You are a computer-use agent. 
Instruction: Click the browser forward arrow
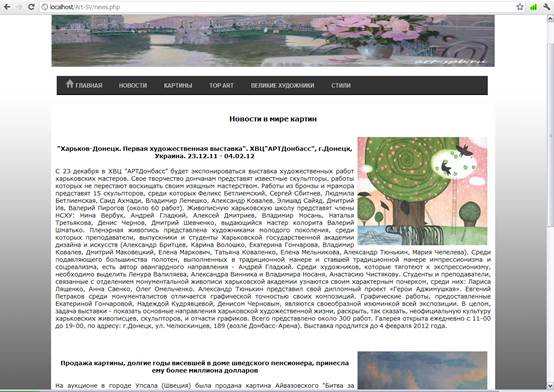pos(19,7)
